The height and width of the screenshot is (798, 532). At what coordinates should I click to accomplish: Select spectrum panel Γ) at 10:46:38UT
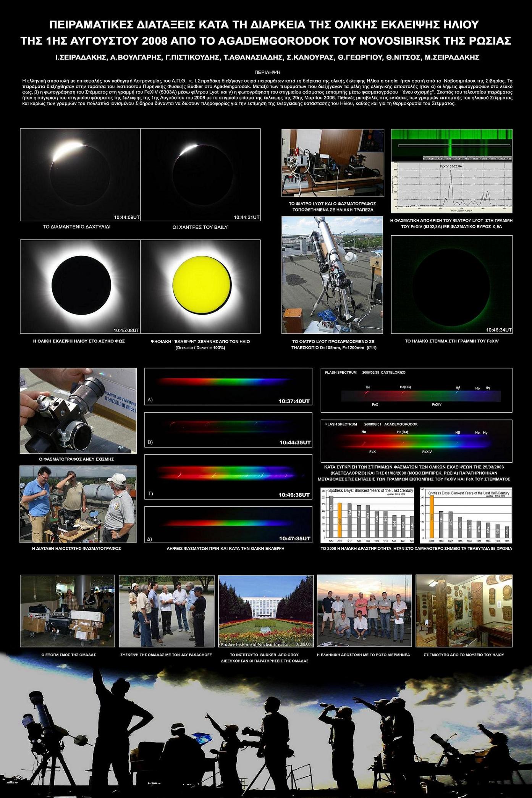pyautogui.click(x=228, y=477)
